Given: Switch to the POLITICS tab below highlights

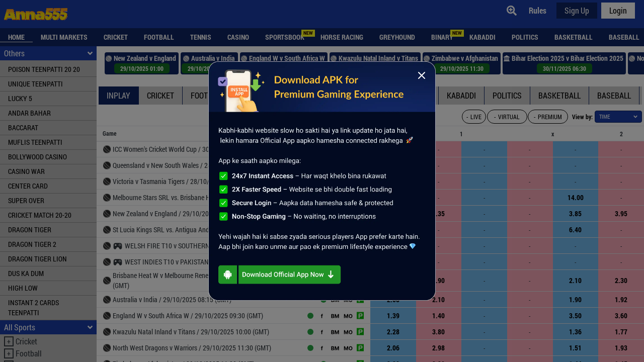Looking at the screenshot, I should point(507,96).
